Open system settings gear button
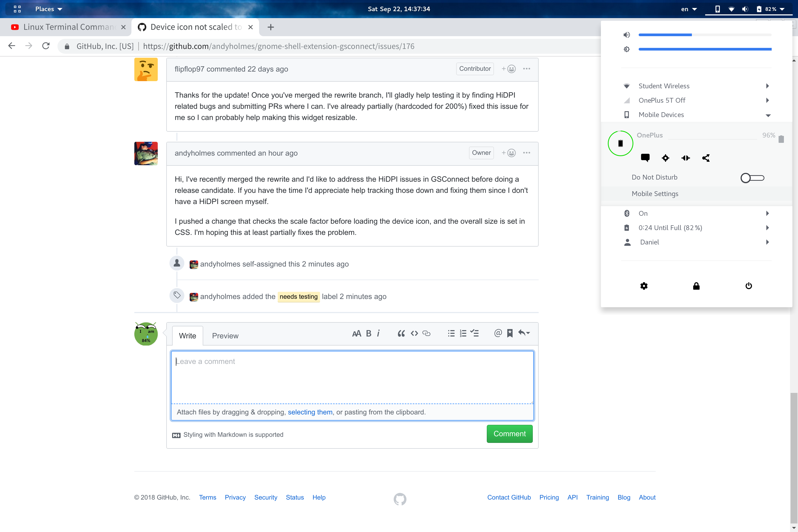This screenshot has height=532, width=798. [x=644, y=286]
